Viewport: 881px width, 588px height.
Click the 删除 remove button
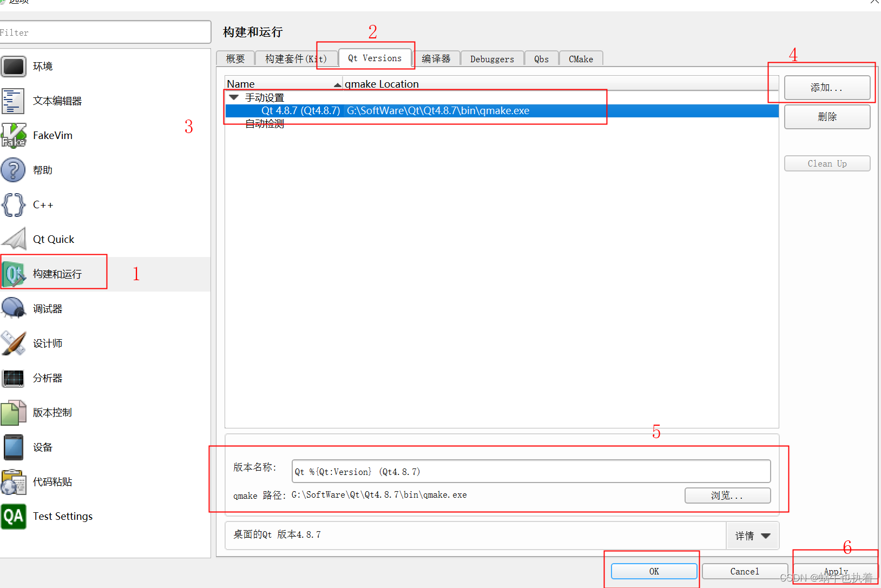point(827,117)
